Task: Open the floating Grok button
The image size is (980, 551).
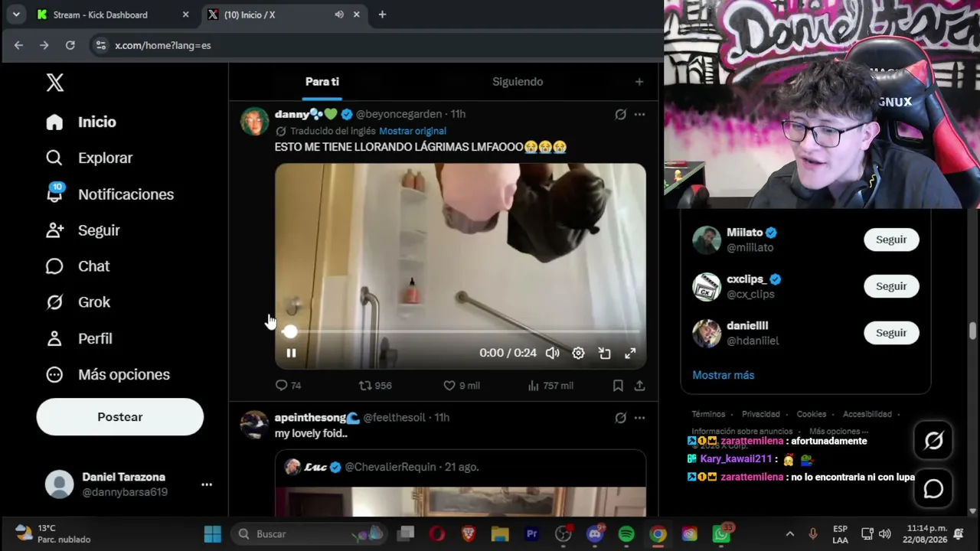Action: point(933,441)
